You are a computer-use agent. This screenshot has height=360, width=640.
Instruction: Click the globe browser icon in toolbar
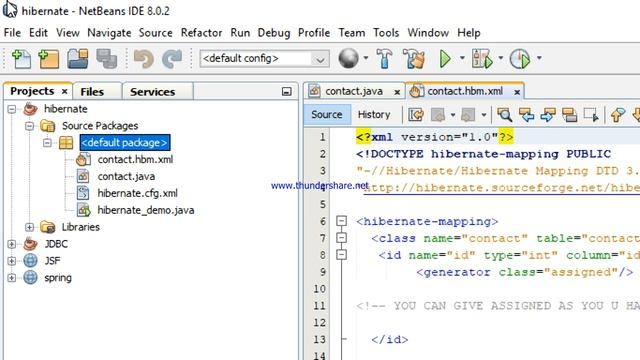(348, 58)
